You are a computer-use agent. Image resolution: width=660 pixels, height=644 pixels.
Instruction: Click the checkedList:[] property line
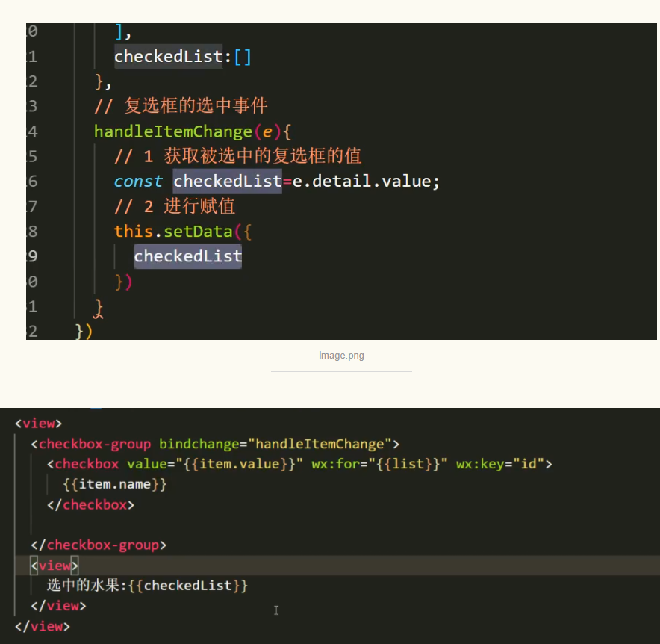tap(183, 57)
